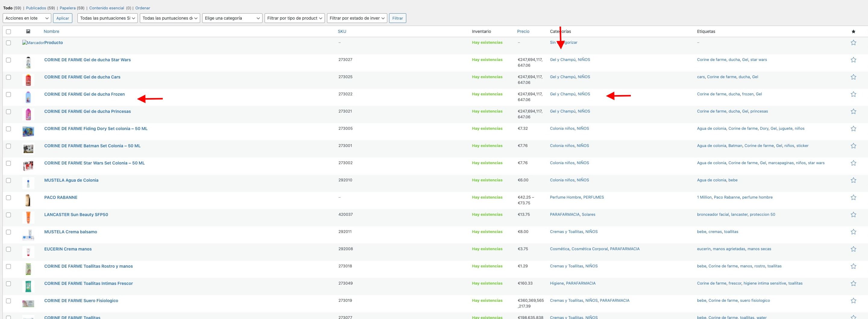Star the EUCERIN Crema manos product
Screen dimensions: 868x319
tap(853, 249)
